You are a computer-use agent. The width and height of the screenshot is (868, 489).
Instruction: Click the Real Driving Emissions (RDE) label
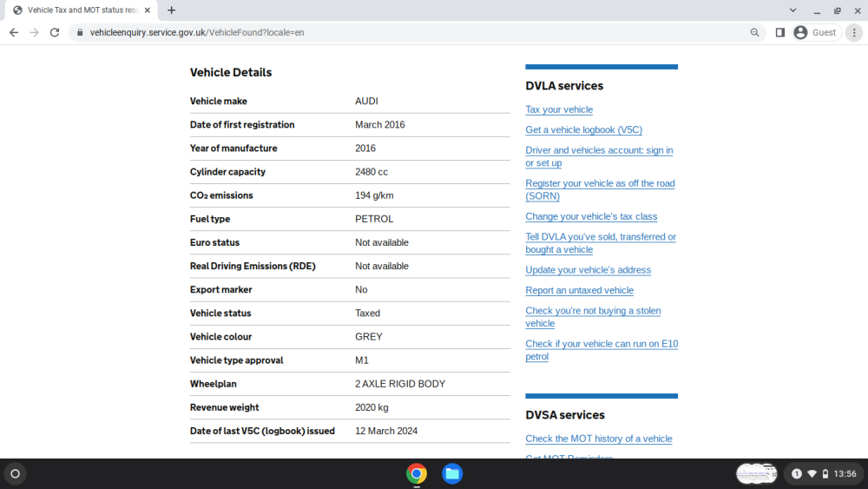click(253, 266)
